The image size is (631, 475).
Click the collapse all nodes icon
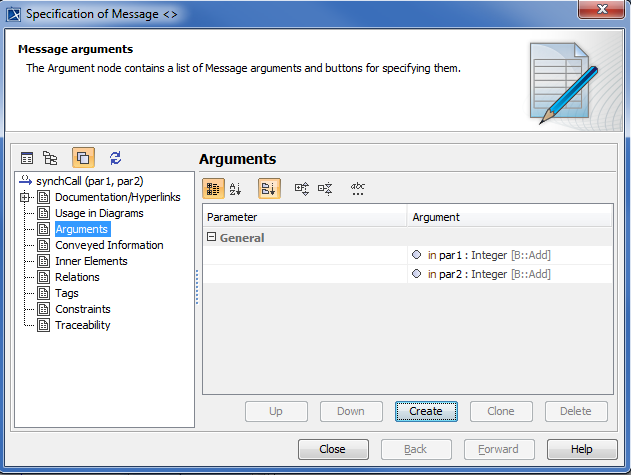tap(325, 188)
